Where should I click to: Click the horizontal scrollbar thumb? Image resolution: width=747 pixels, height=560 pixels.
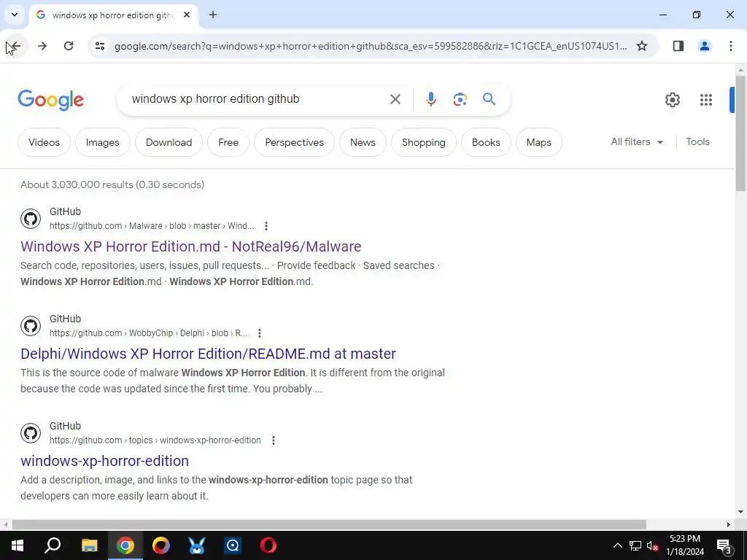[x=329, y=524]
